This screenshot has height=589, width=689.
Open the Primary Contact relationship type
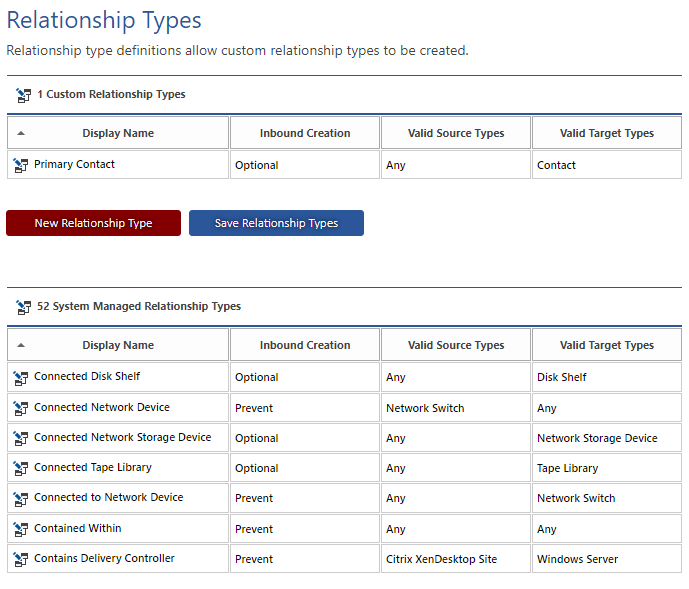74,164
